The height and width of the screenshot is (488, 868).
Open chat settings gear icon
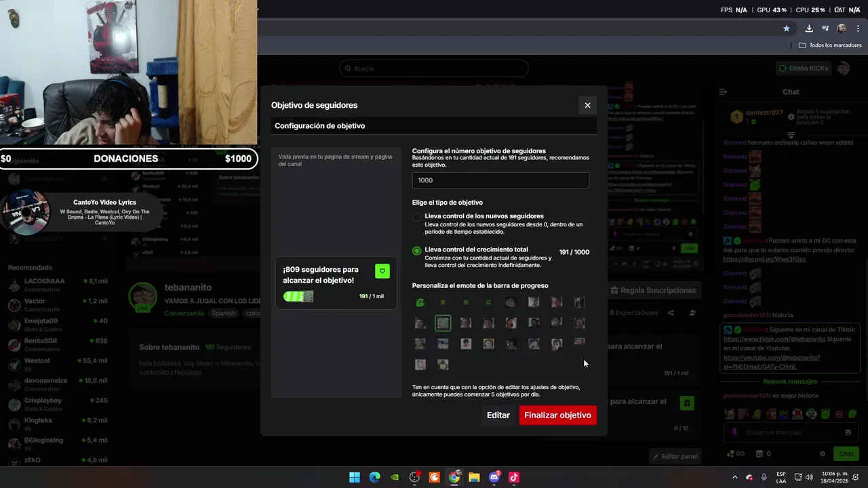pyautogui.click(x=823, y=454)
